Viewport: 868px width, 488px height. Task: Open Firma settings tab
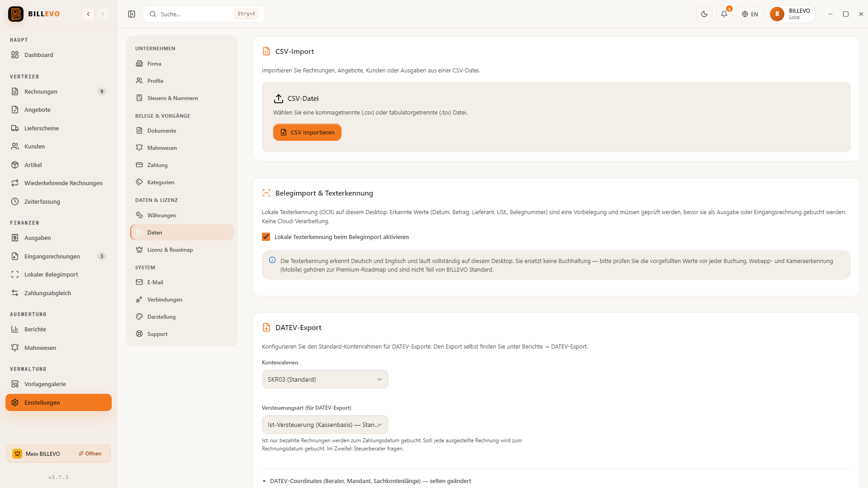pos(182,64)
